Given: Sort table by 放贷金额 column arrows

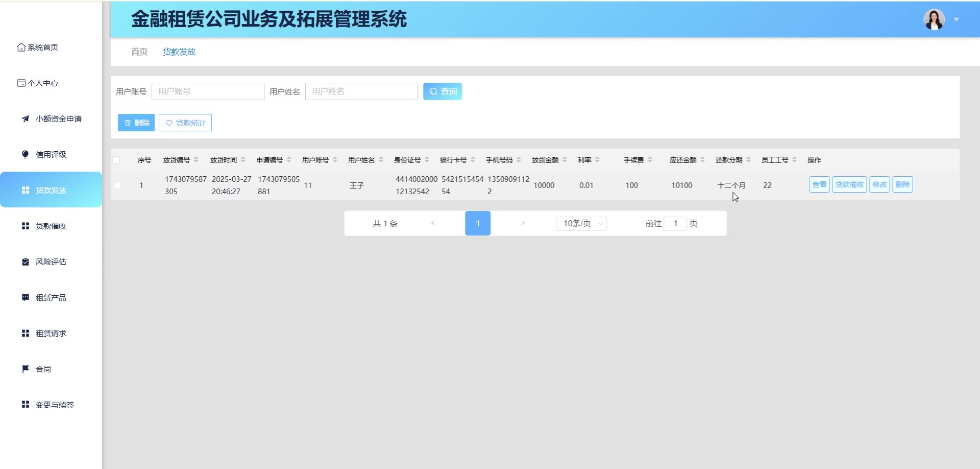Looking at the screenshot, I should [565, 160].
